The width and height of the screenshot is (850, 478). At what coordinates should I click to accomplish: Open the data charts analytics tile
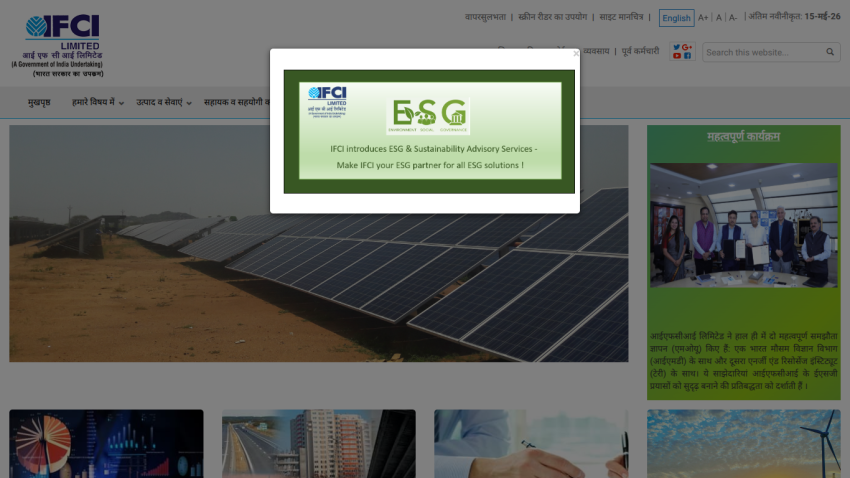coord(106,443)
